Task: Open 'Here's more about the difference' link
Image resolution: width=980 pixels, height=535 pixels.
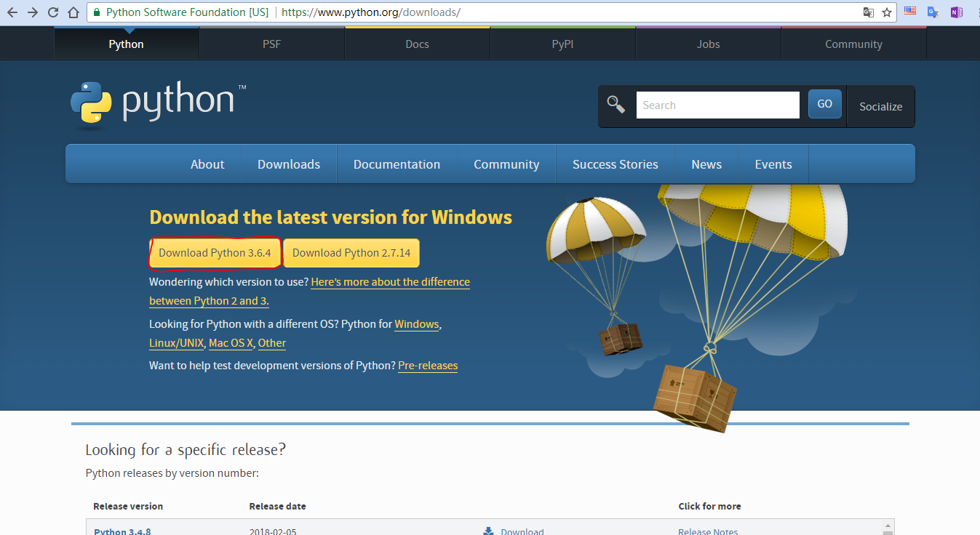Action: click(x=391, y=282)
